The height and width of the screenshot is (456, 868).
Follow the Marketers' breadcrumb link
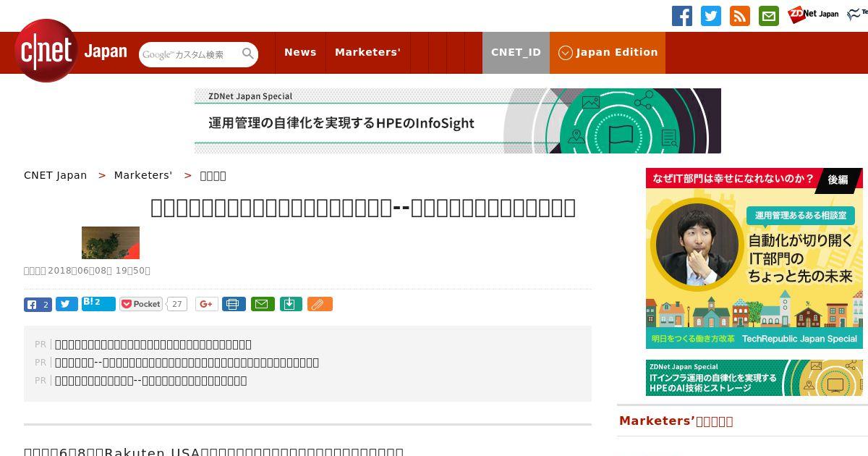pyautogui.click(x=143, y=175)
